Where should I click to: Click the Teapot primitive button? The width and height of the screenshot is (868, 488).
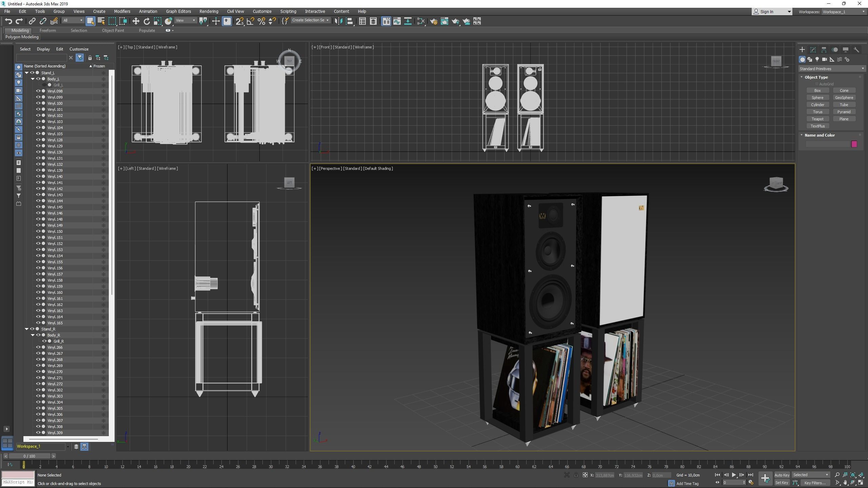(817, 119)
